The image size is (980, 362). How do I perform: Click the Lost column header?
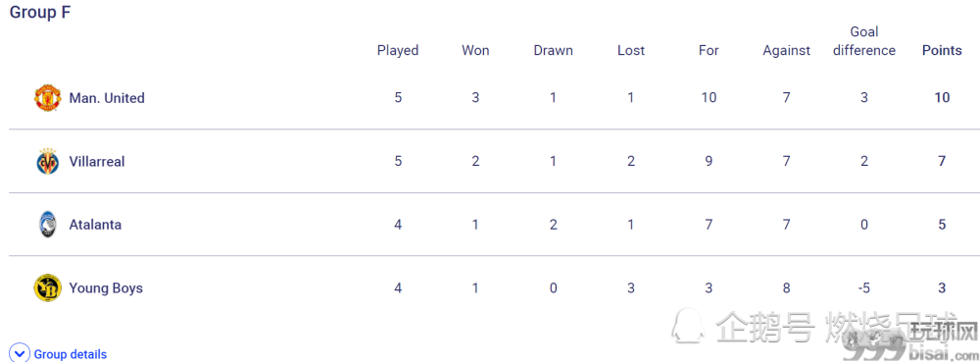pyautogui.click(x=630, y=51)
